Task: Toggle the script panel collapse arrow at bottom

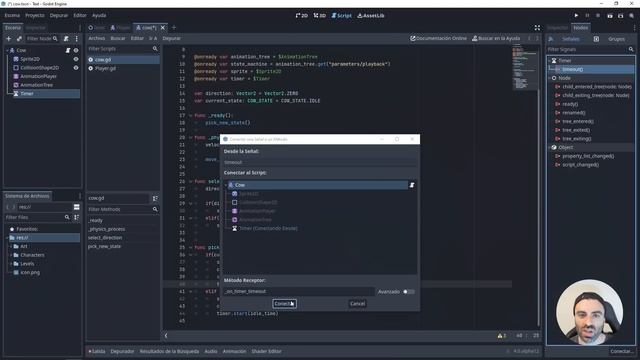Action: point(166,336)
